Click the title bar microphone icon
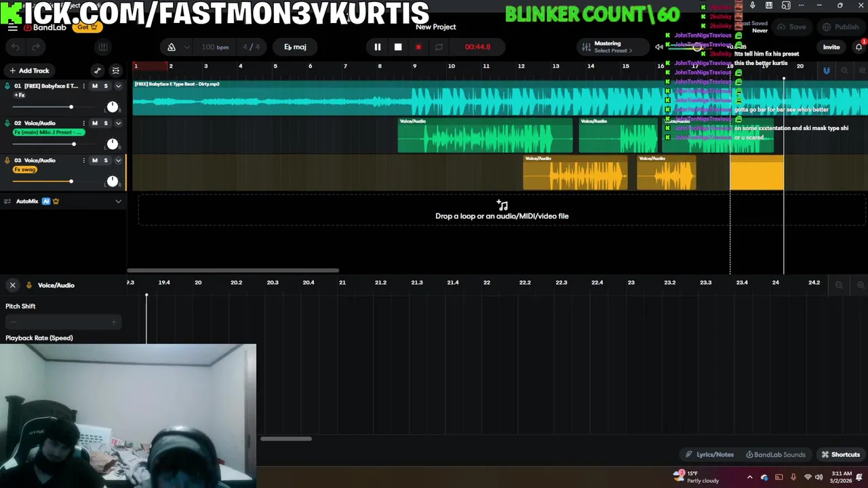868x488 pixels. point(752,5)
